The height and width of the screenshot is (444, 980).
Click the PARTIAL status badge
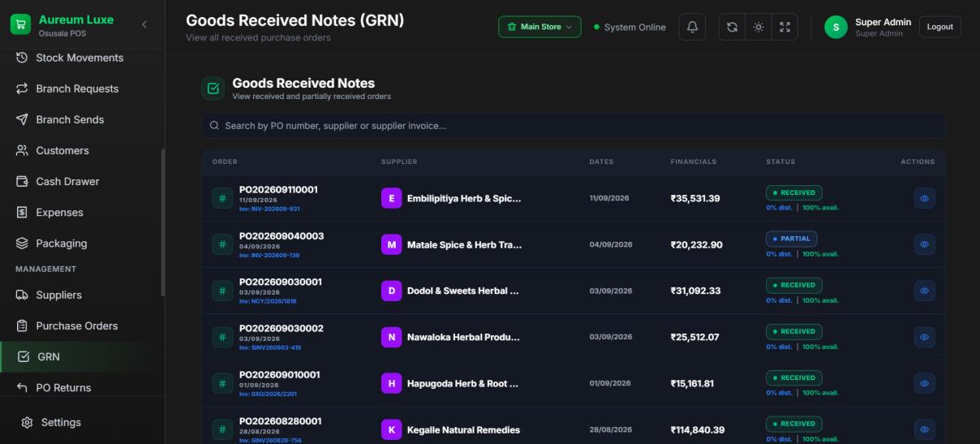pyautogui.click(x=791, y=239)
